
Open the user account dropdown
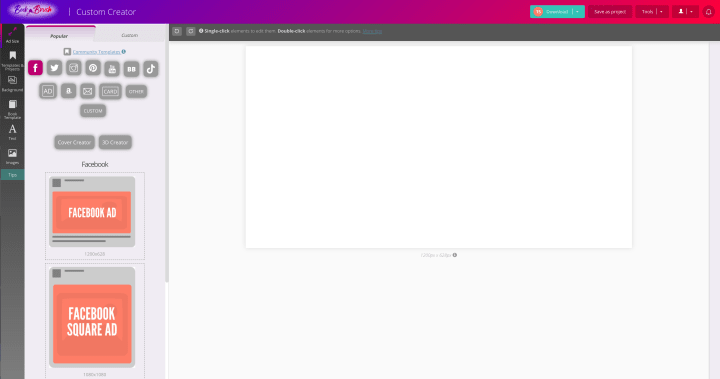click(x=686, y=11)
